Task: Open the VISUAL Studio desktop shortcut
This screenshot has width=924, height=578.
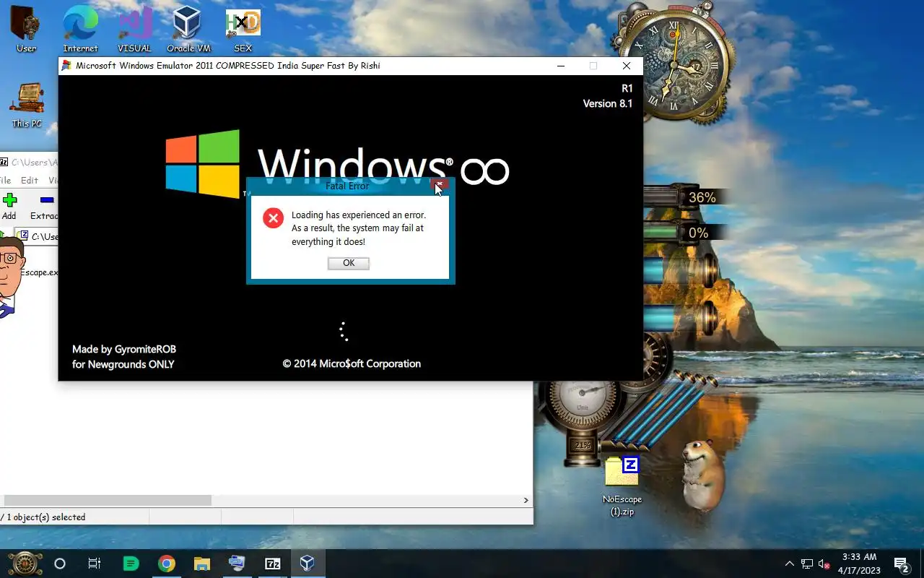Action: point(135,30)
